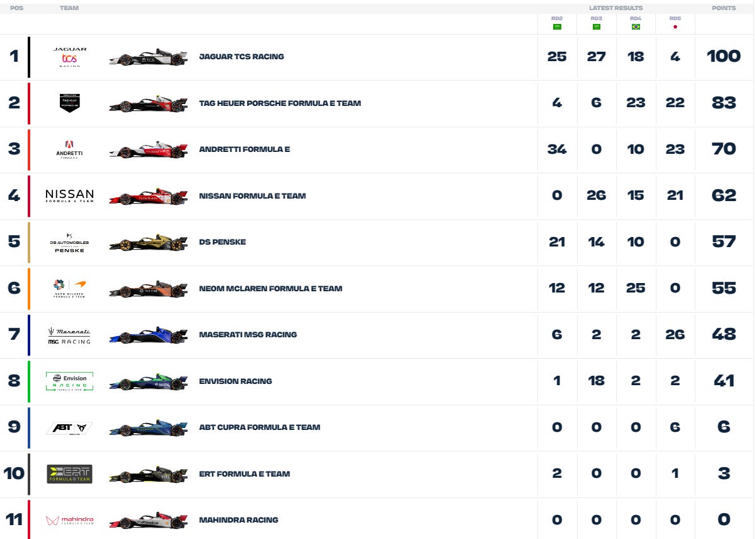
Task: Click the NEOM McLaren team logo
Action: coord(69,288)
